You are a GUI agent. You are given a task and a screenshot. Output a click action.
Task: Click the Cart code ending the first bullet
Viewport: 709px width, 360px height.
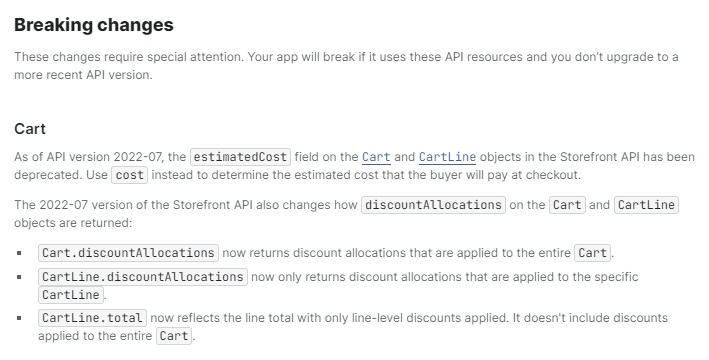coord(592,253)
